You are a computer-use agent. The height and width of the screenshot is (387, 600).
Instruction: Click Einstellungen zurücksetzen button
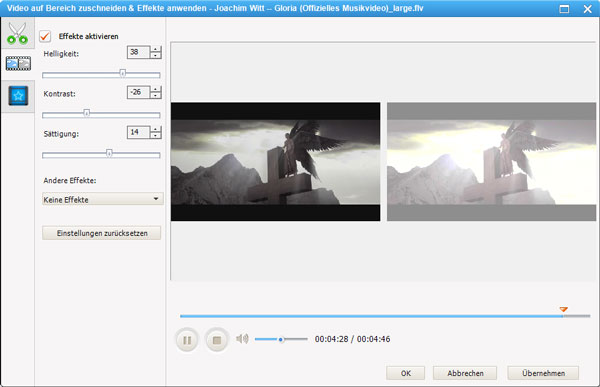click(x=102, y=233)
